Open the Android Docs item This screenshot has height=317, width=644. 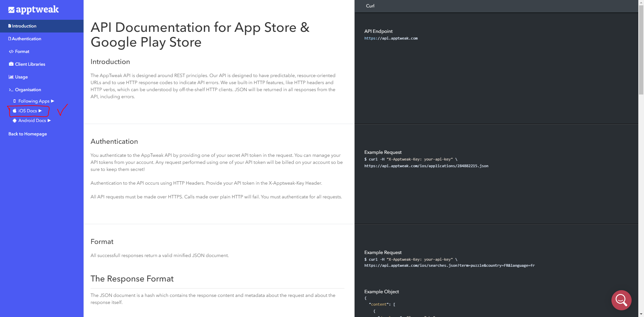32,121
